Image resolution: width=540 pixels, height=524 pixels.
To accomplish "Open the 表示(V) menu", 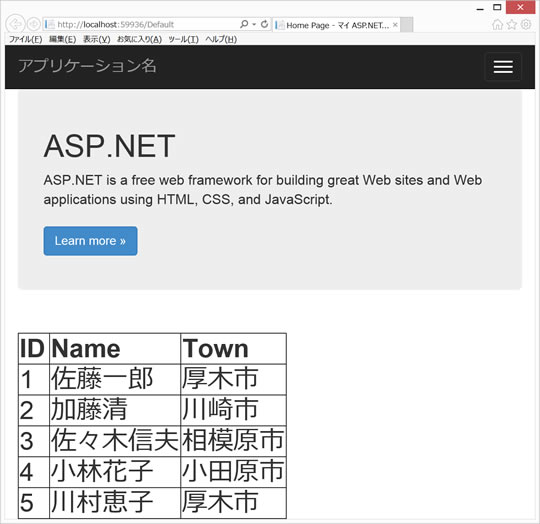I will click(96, 39).
